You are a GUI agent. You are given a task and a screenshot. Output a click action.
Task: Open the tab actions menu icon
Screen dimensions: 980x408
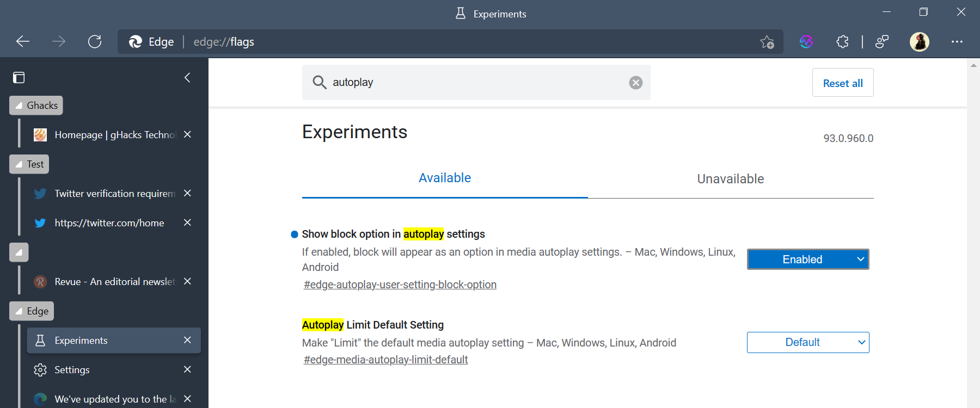[x=19, y=78]
